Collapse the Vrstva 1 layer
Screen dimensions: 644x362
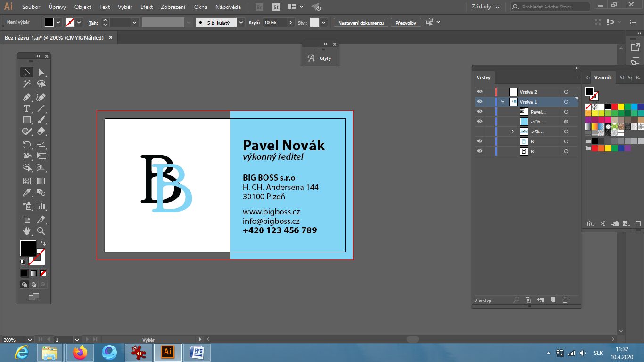503,102
